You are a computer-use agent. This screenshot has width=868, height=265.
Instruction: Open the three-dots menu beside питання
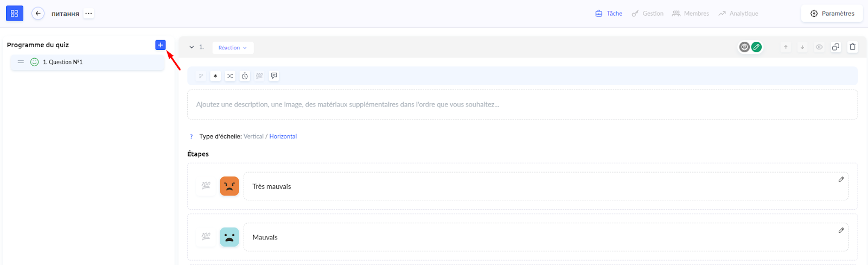(88, 14)
